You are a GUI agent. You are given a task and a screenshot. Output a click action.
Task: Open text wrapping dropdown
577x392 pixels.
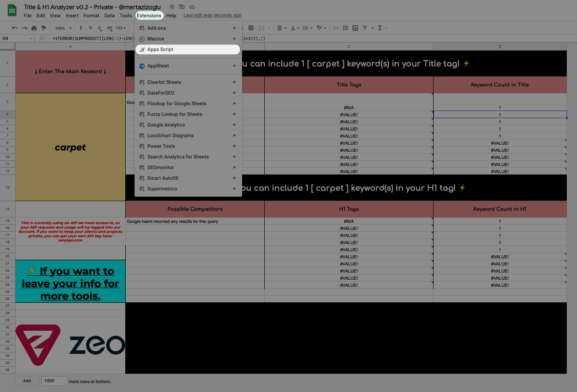[307, 28]
